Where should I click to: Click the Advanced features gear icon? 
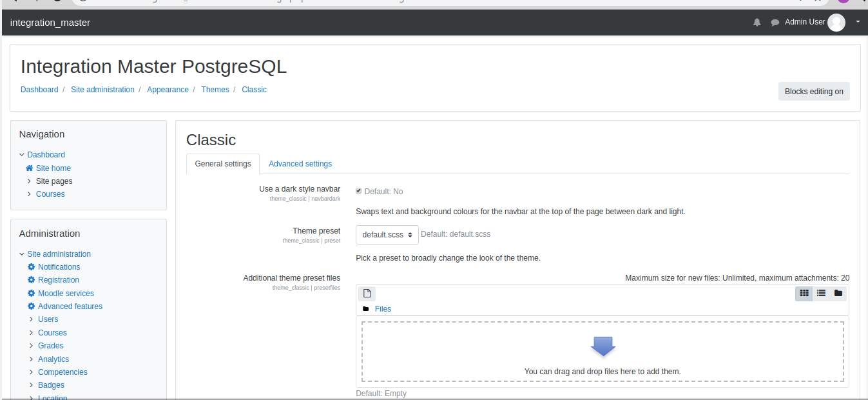31,306
